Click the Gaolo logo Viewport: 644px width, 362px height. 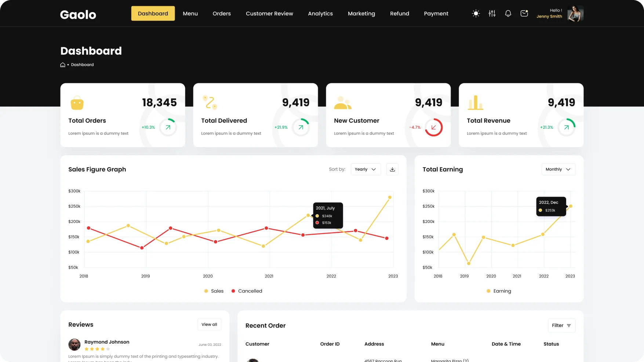[x=78, y=15]
